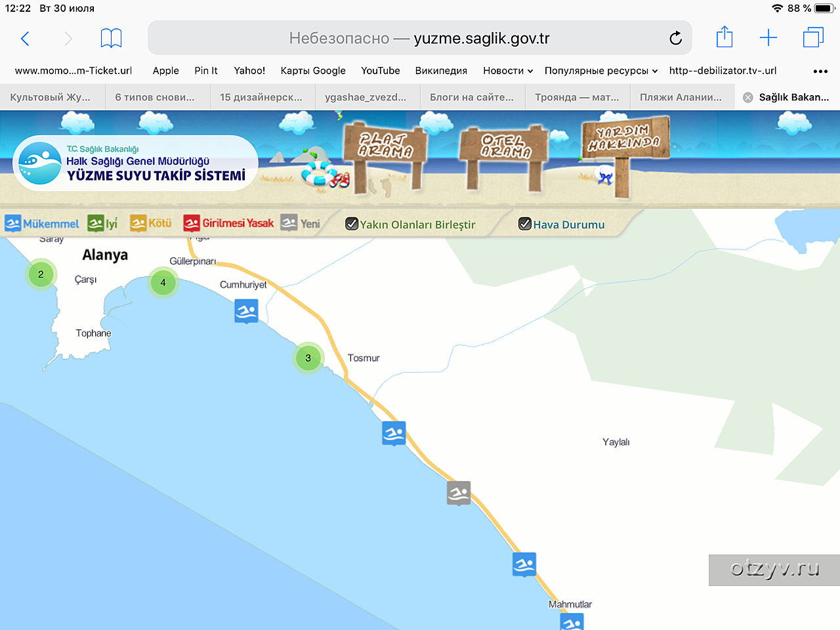Select the Mükemmel legend icon
840x630 pixels.
(x=13, y=223)
